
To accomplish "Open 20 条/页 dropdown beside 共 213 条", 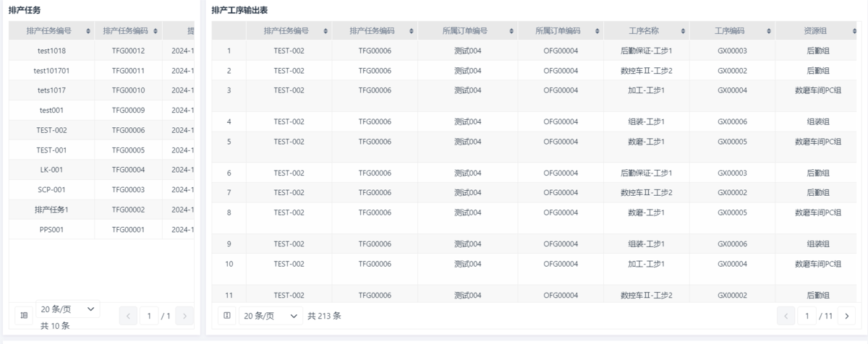I will [271, 316].
